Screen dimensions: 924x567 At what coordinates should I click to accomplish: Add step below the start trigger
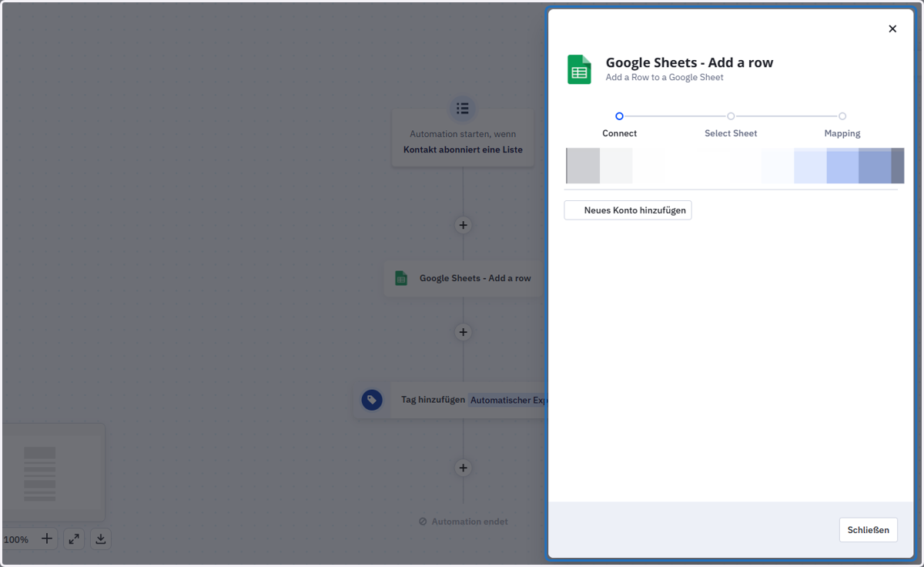click(x=463, y=225)
